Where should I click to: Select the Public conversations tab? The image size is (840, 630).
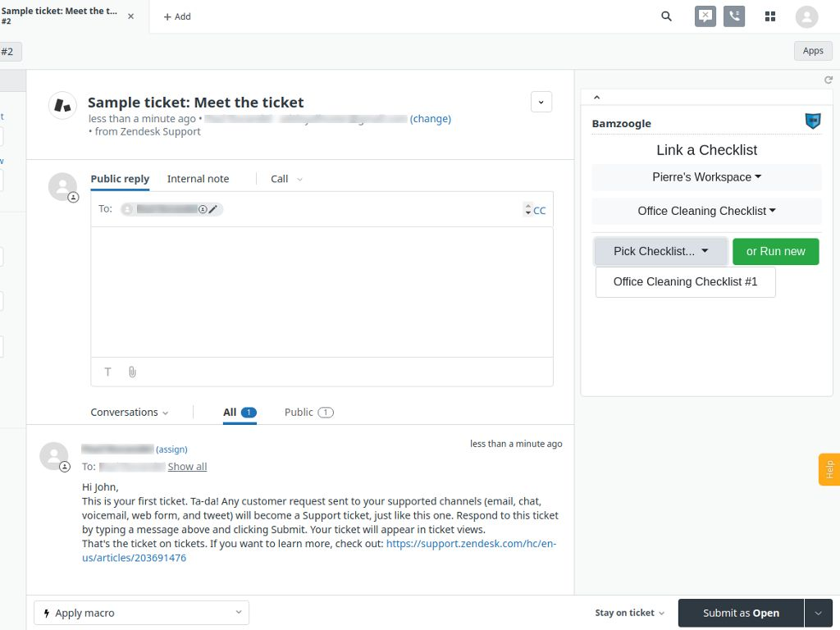coord(308,412)
